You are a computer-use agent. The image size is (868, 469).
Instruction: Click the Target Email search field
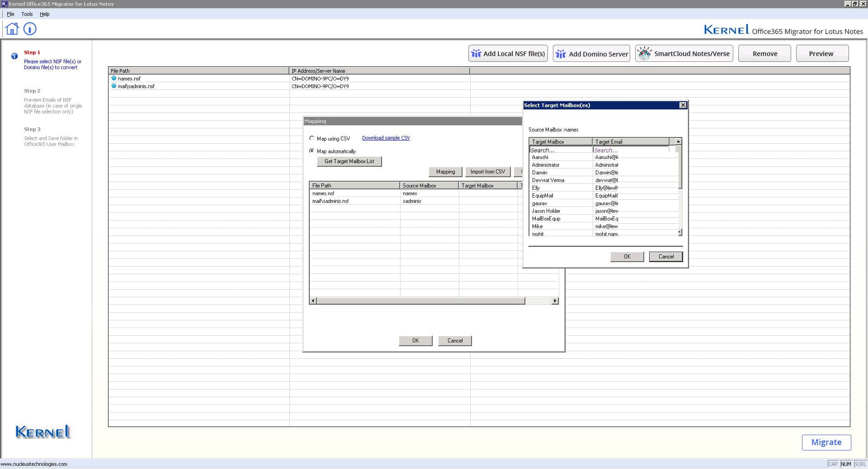tap(631, 150)
